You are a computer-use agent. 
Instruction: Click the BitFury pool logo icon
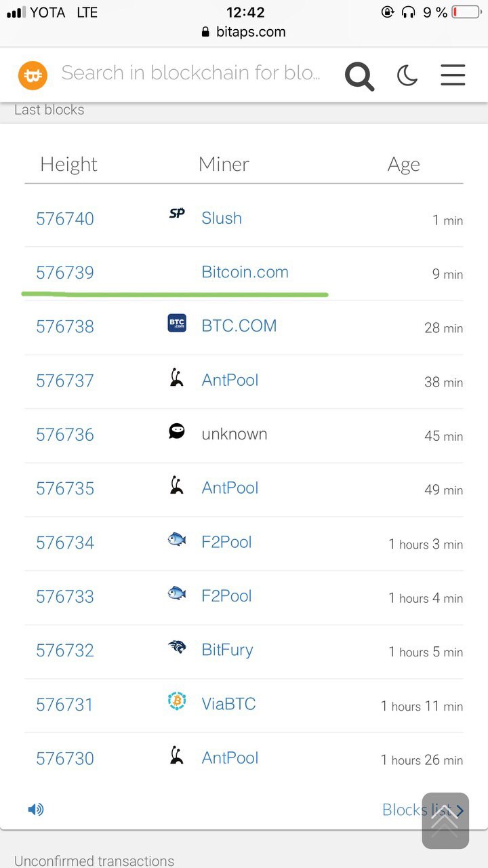pyautogui.click(x=177, y=647)
